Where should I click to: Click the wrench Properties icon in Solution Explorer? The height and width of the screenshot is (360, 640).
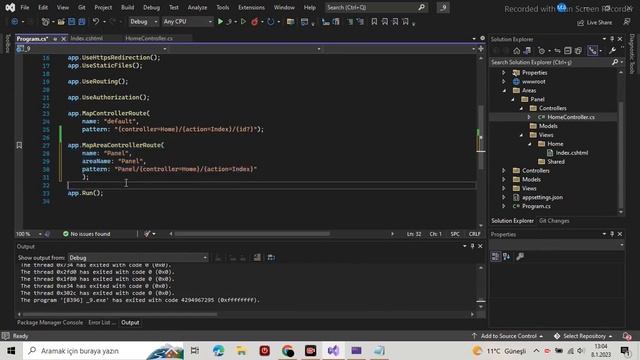[x=612, y=51]
